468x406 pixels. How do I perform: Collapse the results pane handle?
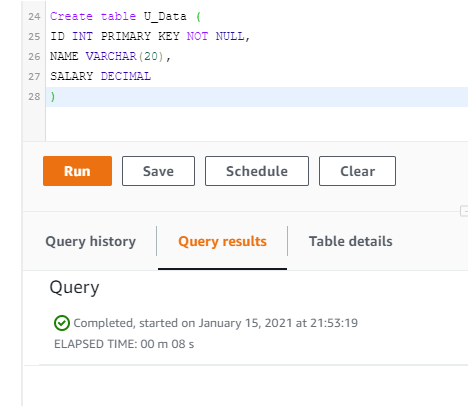(x=464, y=211)
